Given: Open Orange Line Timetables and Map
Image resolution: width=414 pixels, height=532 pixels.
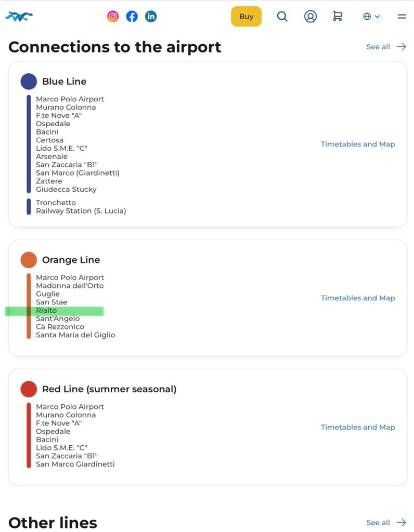Looking at the screenshot, I should tap(358, 298).
